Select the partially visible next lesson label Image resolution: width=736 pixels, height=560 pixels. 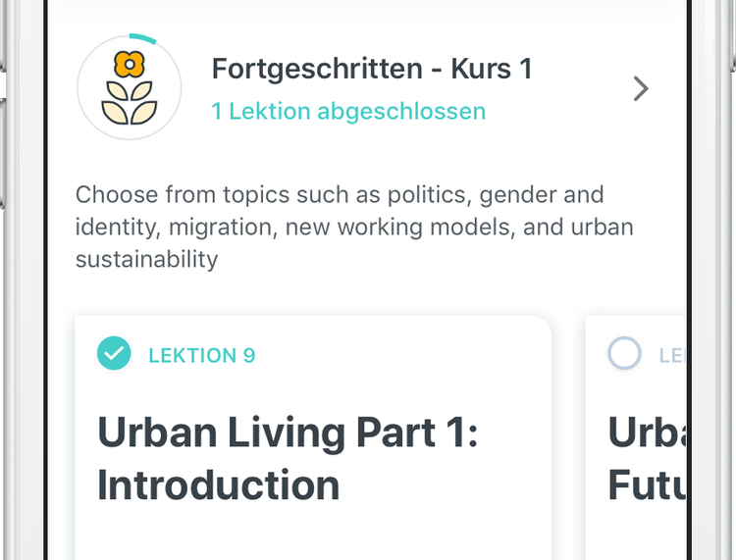(671, 355)
